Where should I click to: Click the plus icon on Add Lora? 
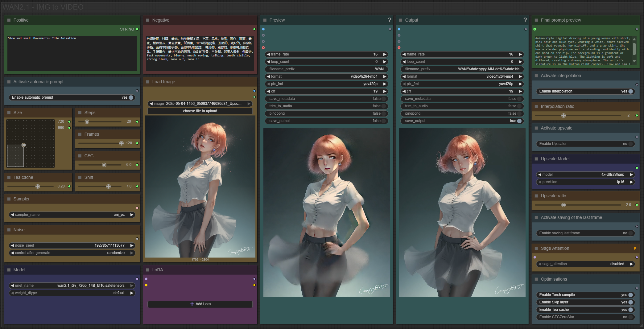[x=192, y=304]
